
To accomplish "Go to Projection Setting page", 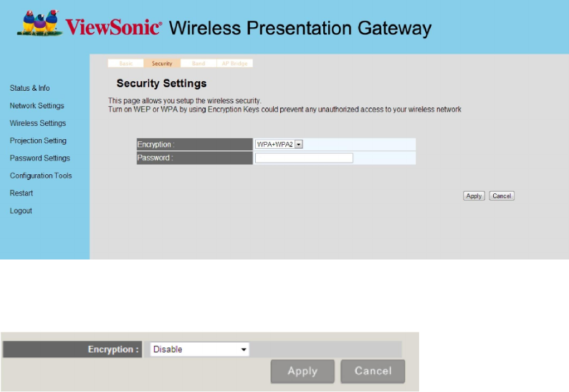I will click(x=38, y=141).
